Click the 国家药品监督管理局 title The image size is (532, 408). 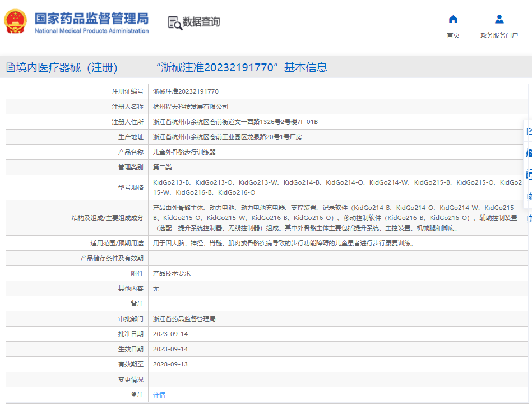(91, 19)
